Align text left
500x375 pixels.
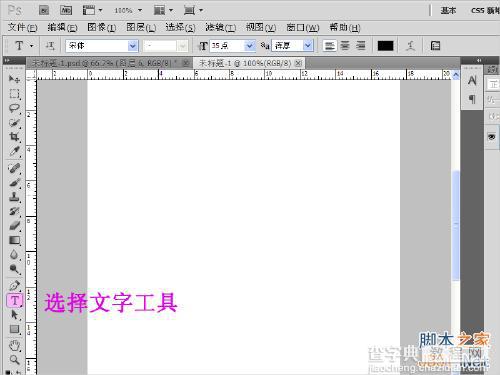[329, 46]
